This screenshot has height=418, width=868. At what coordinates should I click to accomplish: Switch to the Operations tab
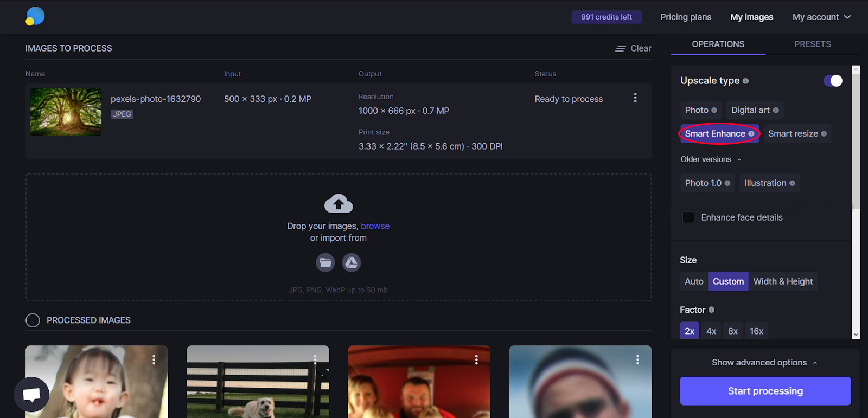tap(718, 44)
